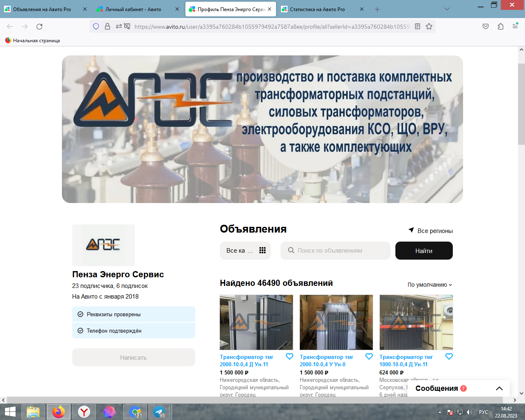This screenshot has height=420, width=525.
Task: Open 23 подписчика, 6 подписок link
Action: coord(110,286)
